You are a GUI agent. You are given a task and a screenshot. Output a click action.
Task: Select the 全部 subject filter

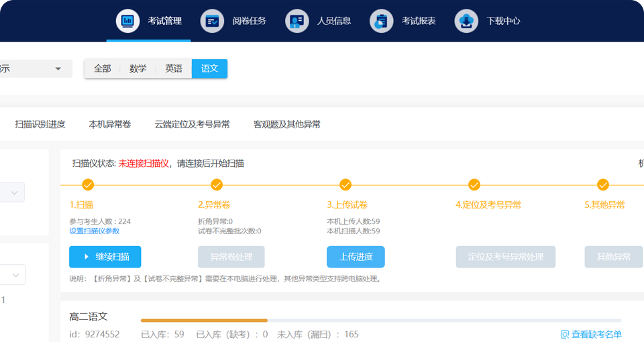coord(102,68)
